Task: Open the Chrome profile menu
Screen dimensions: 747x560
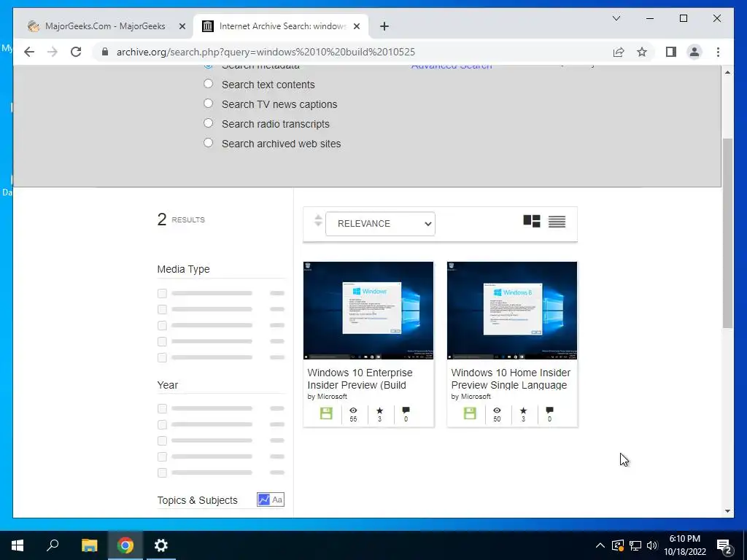Action: point(694,52)
